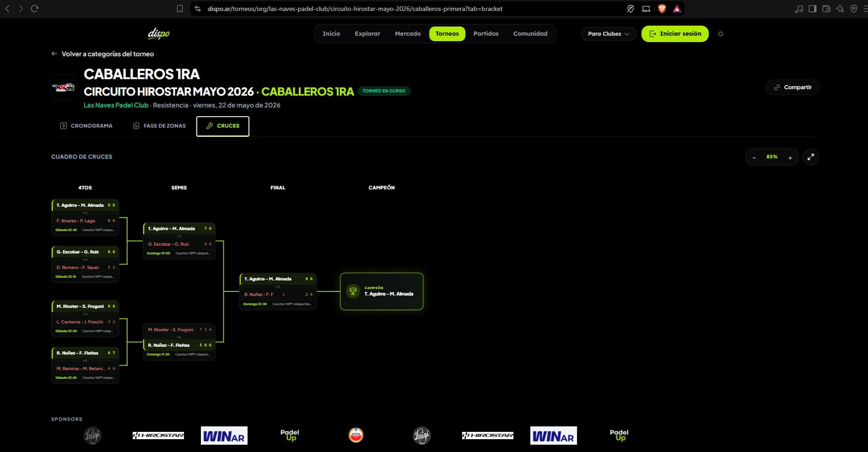Open the dispo logo home link
The height and width of the screenshot is (452, 868).
pos(159,34)
